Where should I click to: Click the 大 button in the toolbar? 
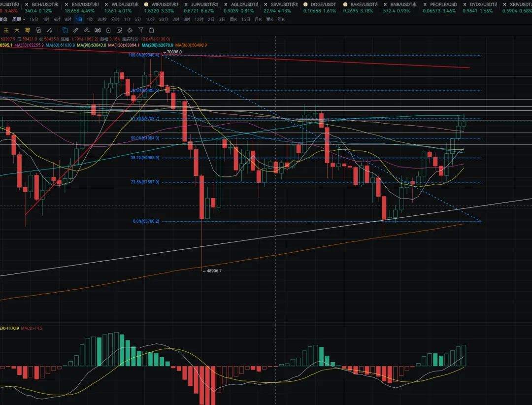click(x=17, y=30)
